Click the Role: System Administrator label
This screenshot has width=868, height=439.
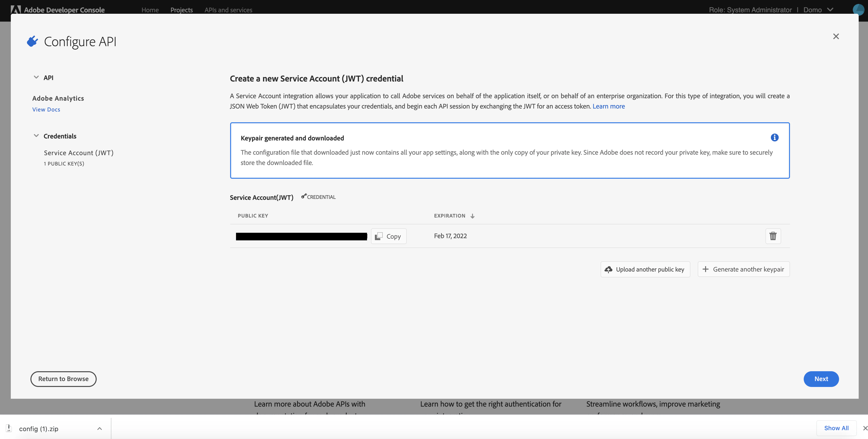(x=750, y=10)
